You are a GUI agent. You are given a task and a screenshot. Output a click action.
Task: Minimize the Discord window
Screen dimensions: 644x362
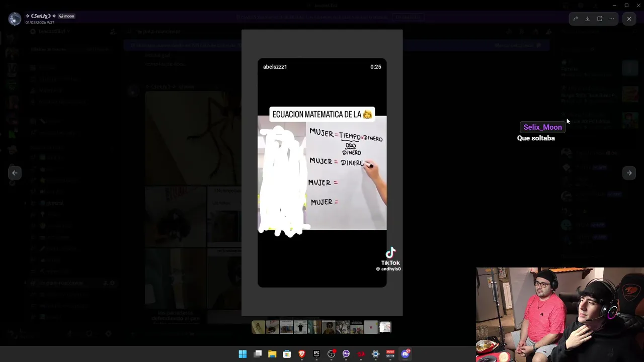pyautogui.click(x=614, y=5)
